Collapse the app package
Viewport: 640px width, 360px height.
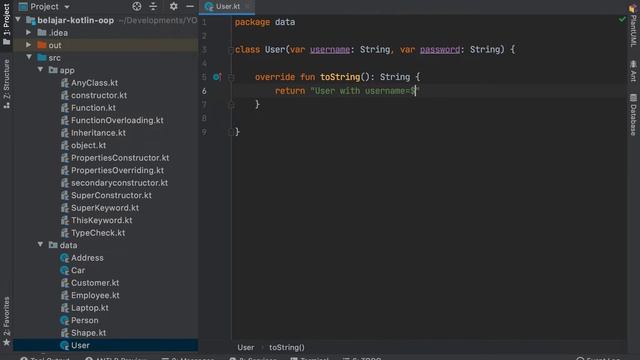[x=40, y=70]
